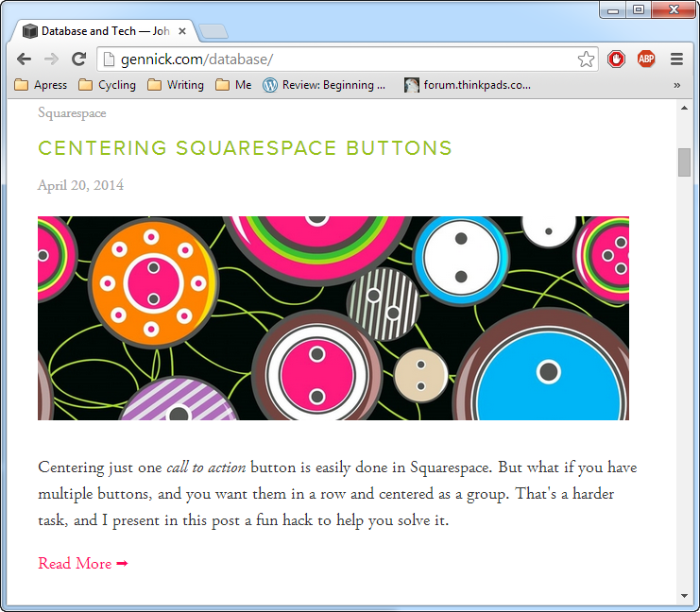700x612 pixels.
Task: Maximize the browser window
Action: click(x=639, y=9)
